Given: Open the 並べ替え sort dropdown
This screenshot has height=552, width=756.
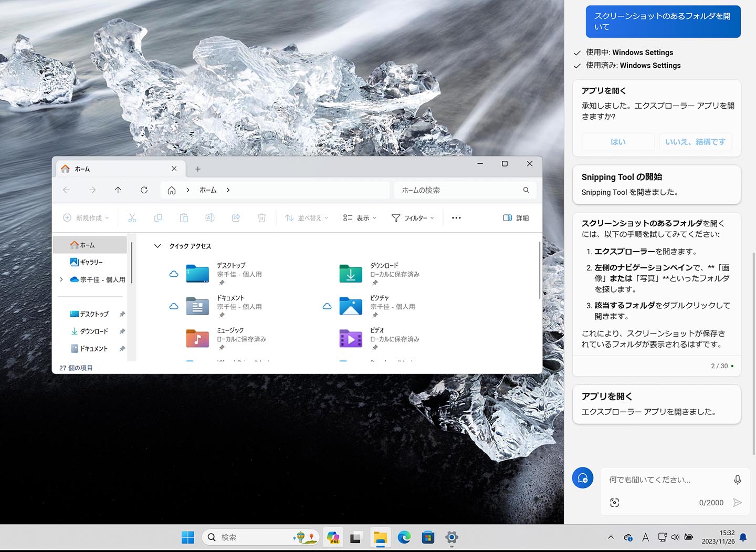Looking at the screenshot, I should pyautogui.click(x=306, y=217).
